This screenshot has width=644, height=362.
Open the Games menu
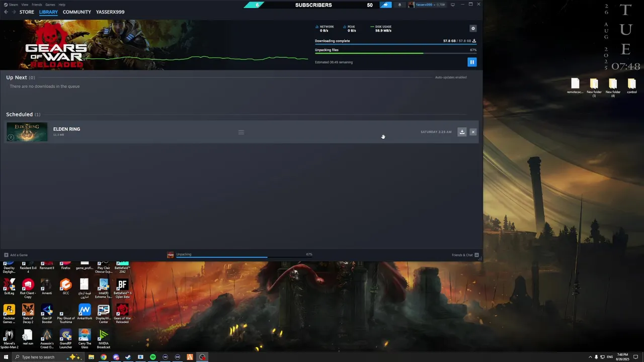50,5
